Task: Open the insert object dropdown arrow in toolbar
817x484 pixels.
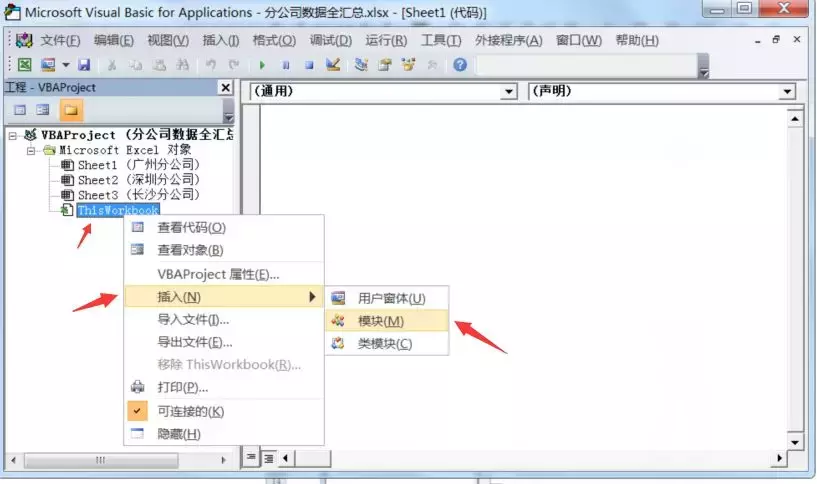Action: pos(66,65)
